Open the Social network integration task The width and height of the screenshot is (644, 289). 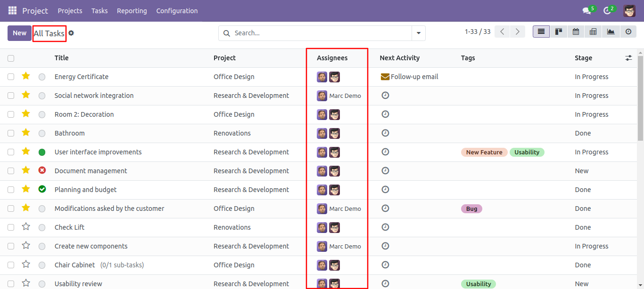(94, 96)
